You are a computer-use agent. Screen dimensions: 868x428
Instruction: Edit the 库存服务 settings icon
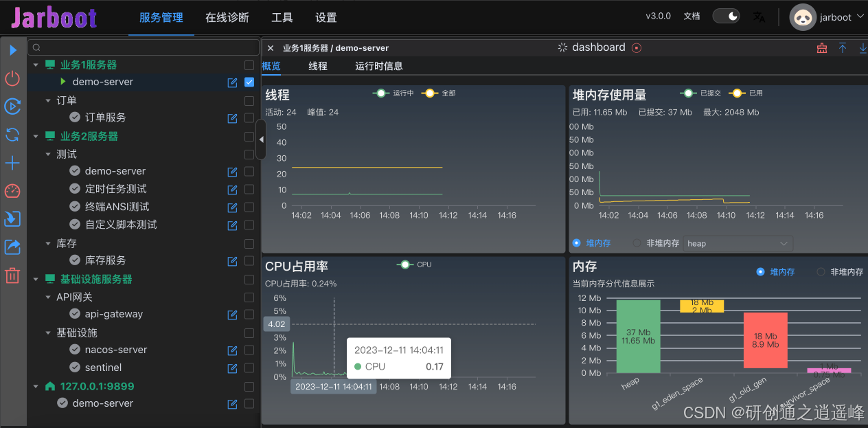[233, 261]
